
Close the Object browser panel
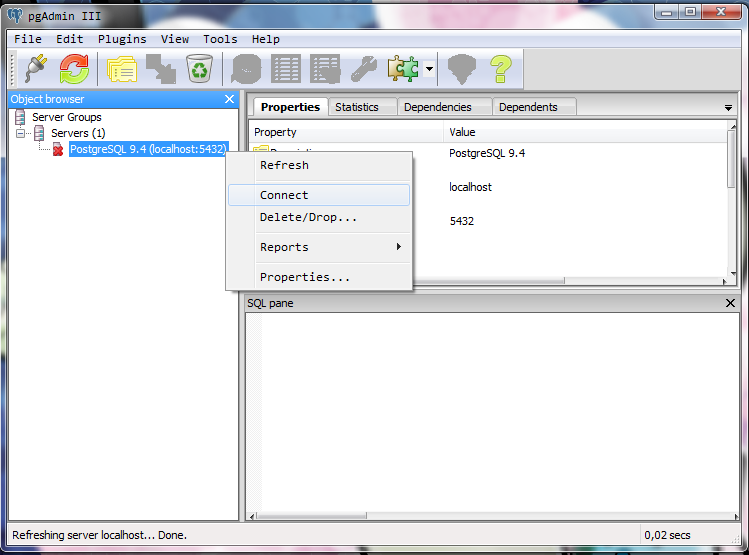229,99
